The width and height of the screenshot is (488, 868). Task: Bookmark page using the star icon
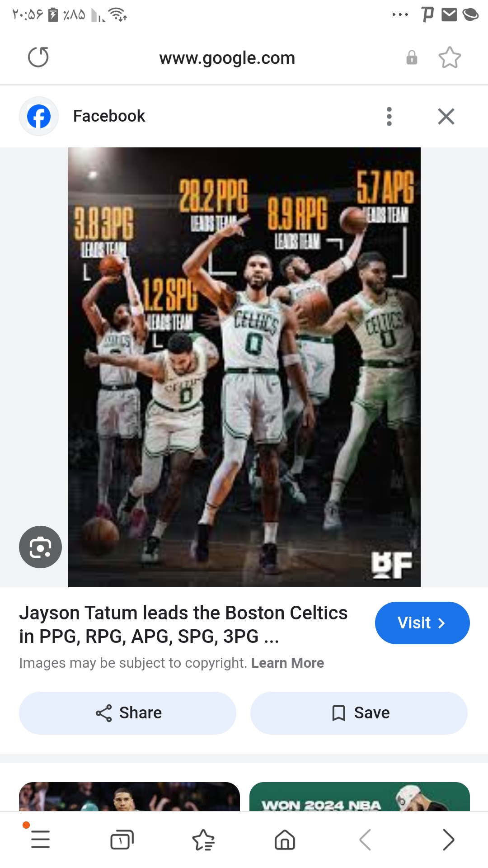pyautogui.click(x=450, y=57)
